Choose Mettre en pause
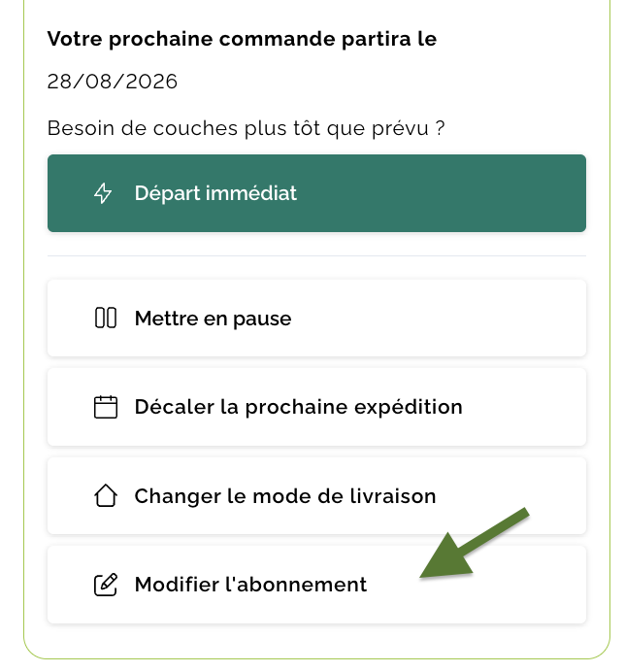 tap(316, 318)
